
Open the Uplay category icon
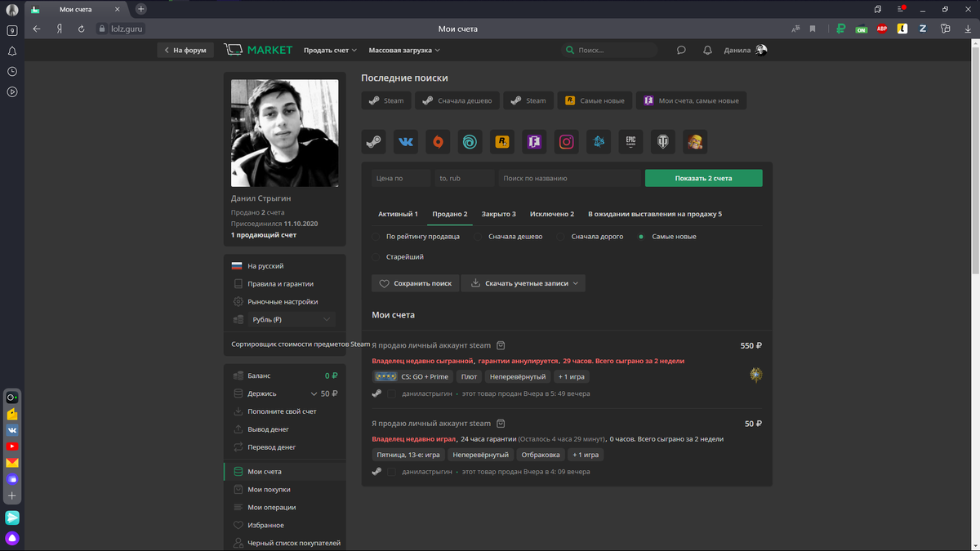(470, 141)
